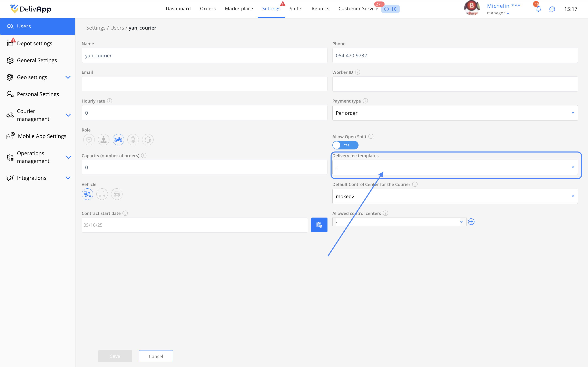Toggle the Allow Open Shift switch
Image resolution: width=588 pixels, height=367 pixels.
[345, 145]
